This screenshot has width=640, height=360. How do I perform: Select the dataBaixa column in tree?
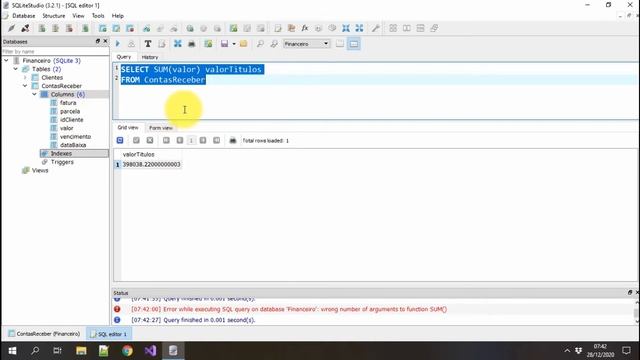point(73,145)
